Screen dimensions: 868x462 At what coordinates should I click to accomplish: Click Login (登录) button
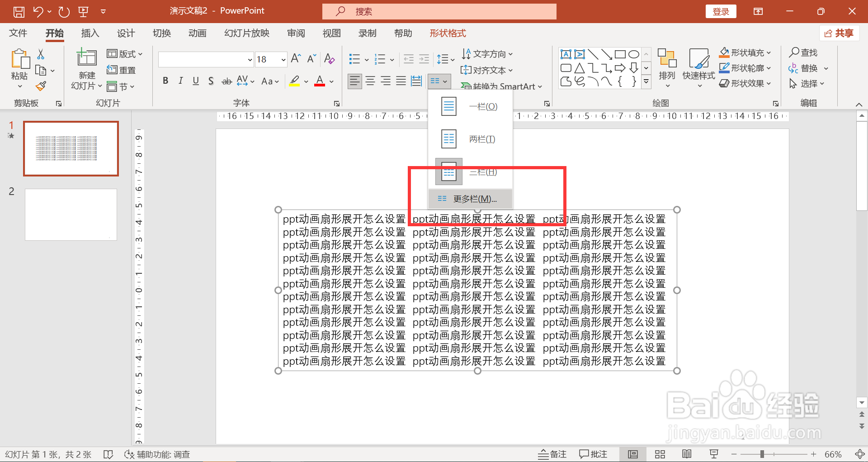[x=721, y=12]
